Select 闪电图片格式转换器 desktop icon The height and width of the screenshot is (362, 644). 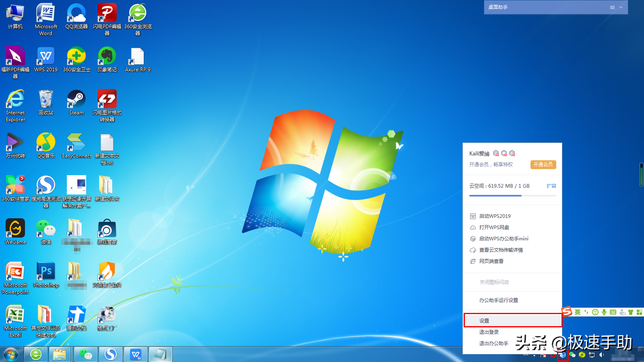pos(107,105)
